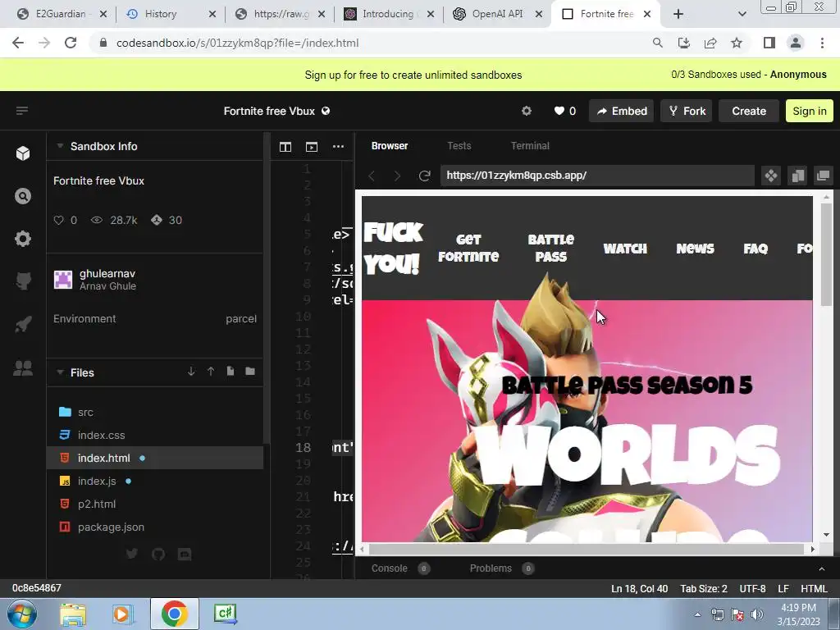
Task: Open File Explorer from the taskbar
Action: point(73,614)
